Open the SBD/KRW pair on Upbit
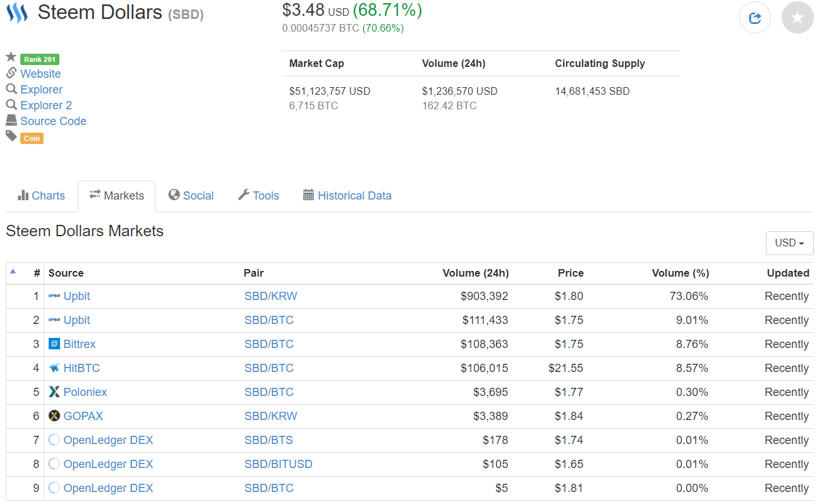The height and width of the screenshot is (504, 817). tap(270, 296)
